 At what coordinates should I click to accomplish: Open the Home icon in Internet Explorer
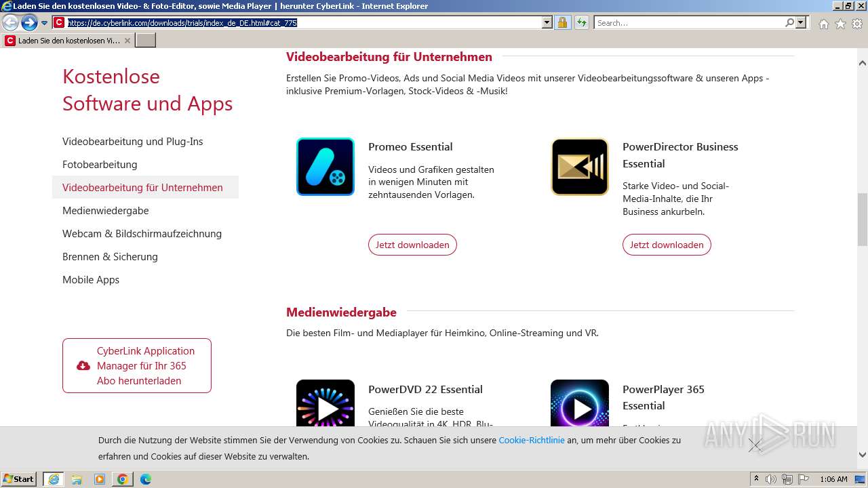pyautogui.click(x=823, y=24)
